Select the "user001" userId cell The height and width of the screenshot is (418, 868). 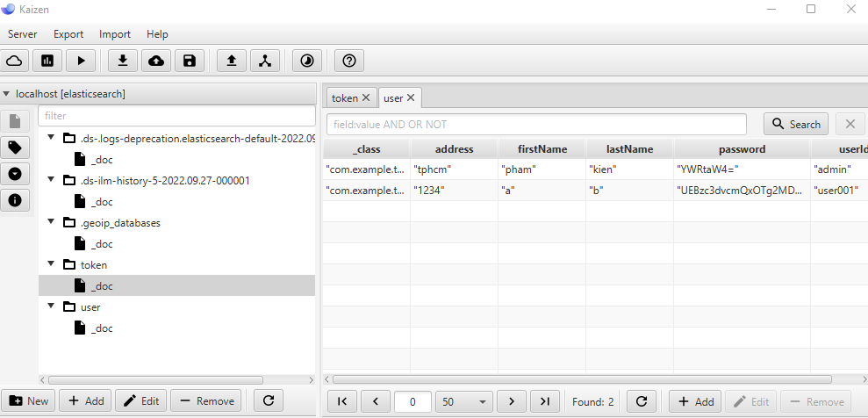tap(839, 191)
